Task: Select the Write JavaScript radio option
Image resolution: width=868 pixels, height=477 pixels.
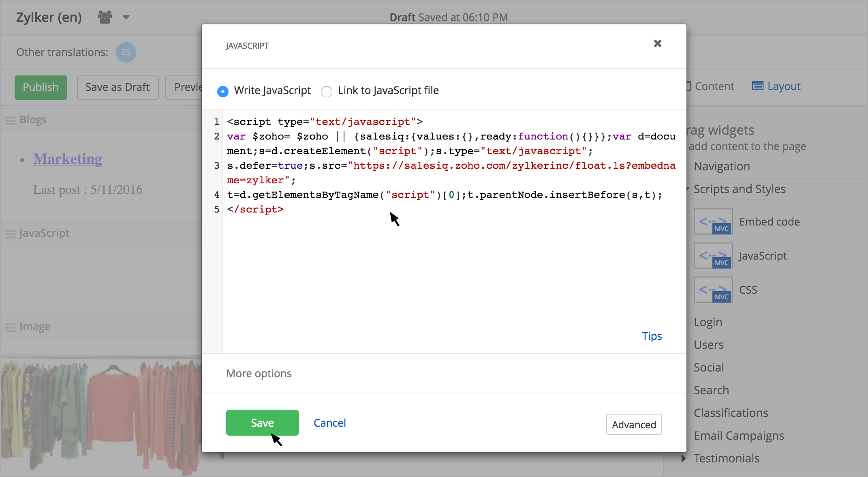Action: click(x=223, y=91)
